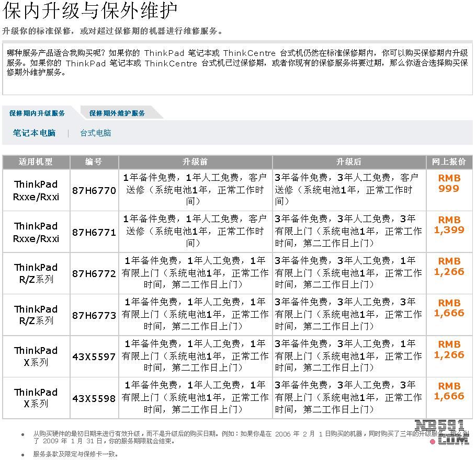Click 升级后 description in 43X5598 row
The width and height of the screenshot is (476, 460).
pyautogui.click(x=348, y=397)
